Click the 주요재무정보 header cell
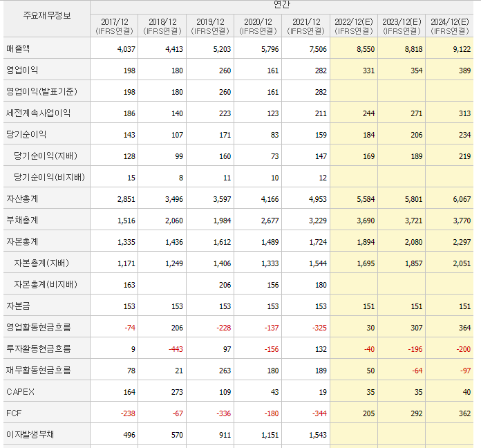This screenshot has height=448, width=481. pyautogui.click(x=47, y=16)
